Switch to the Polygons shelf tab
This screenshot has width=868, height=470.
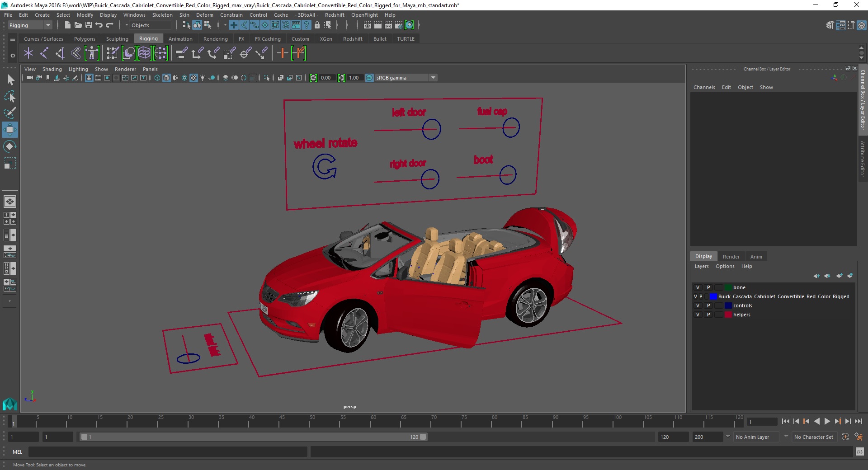pos(85,39)
